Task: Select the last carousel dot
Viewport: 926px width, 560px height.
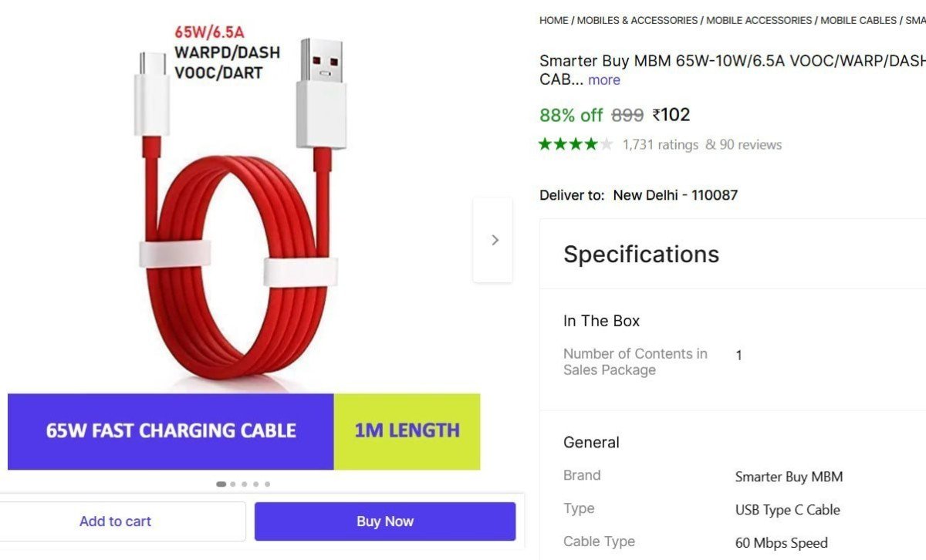Action: pos(267,484)
